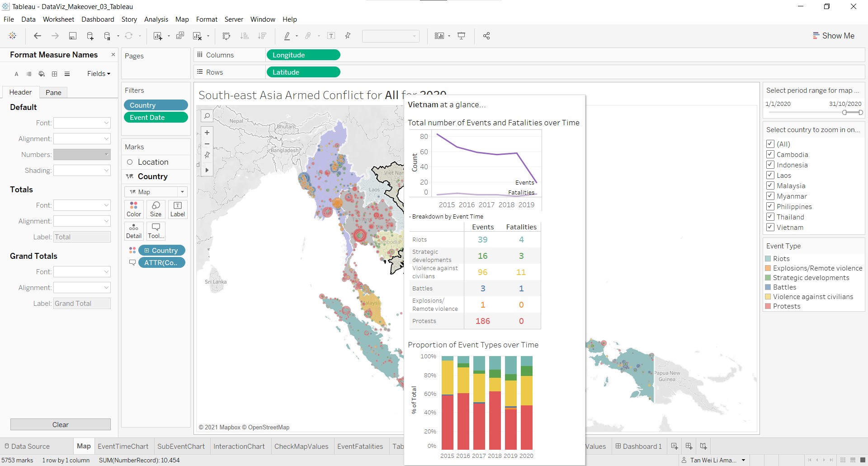Zoom in on the map with plus

pyautogui.click(x=207, y=133)
